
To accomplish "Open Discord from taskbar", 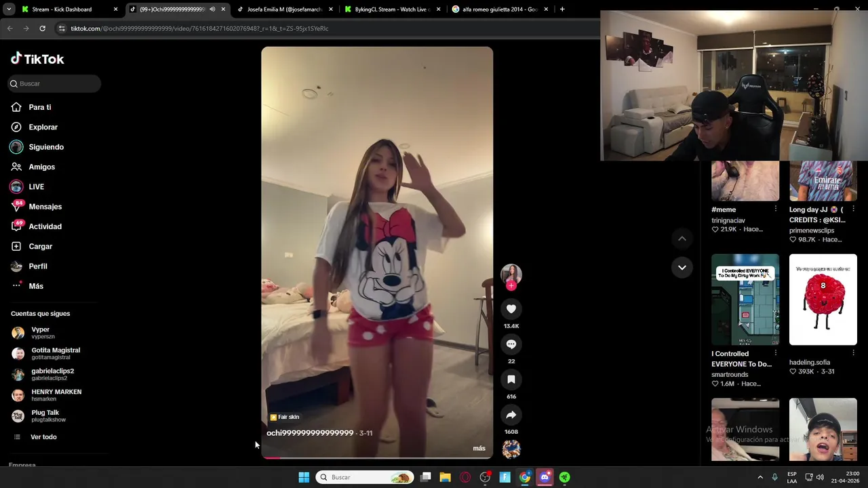I will tap(545, 477).
